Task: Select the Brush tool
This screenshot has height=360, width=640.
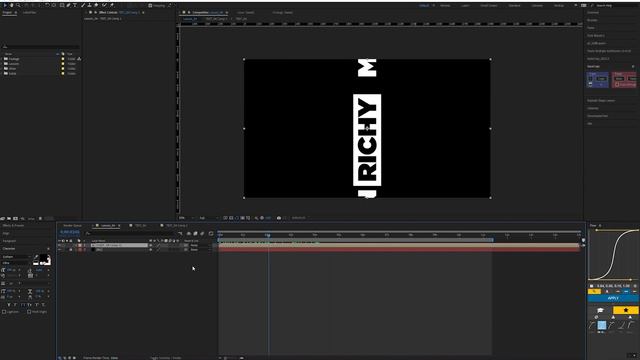Action: click(83, 5)
